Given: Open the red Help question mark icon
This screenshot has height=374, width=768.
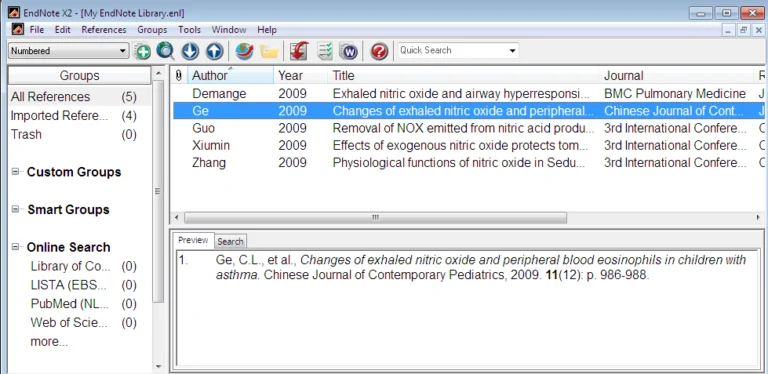Looking at the screenshot, I should [x=379, y=51].
